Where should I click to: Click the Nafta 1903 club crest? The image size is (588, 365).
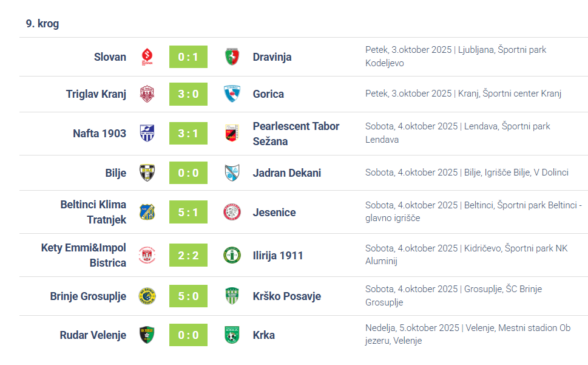coord(147,134)
